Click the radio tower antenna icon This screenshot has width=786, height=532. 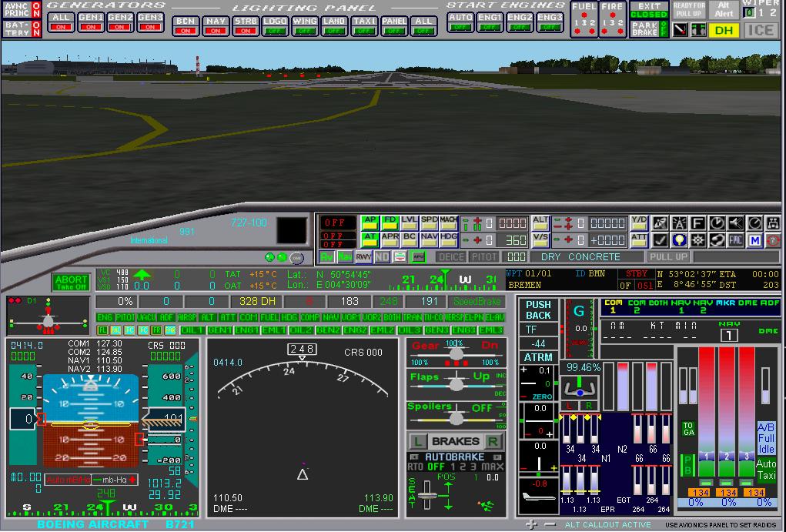[679, 223]
